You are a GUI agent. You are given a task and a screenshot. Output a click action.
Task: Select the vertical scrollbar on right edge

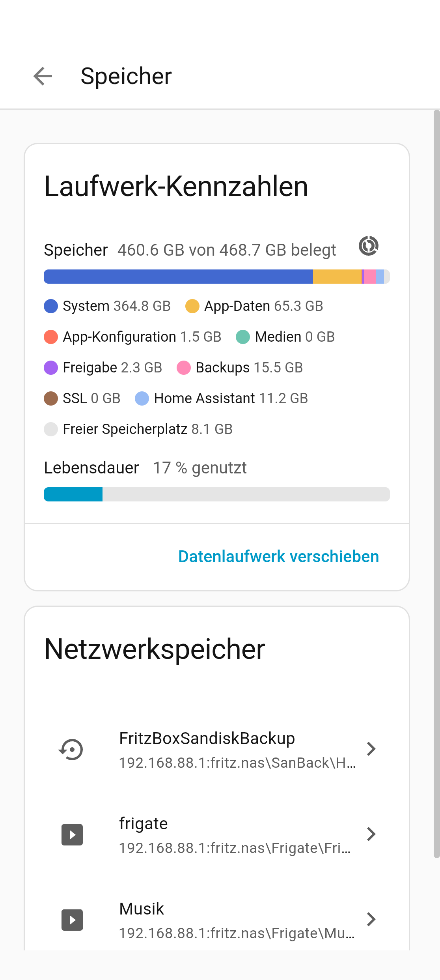coord(436,484)
